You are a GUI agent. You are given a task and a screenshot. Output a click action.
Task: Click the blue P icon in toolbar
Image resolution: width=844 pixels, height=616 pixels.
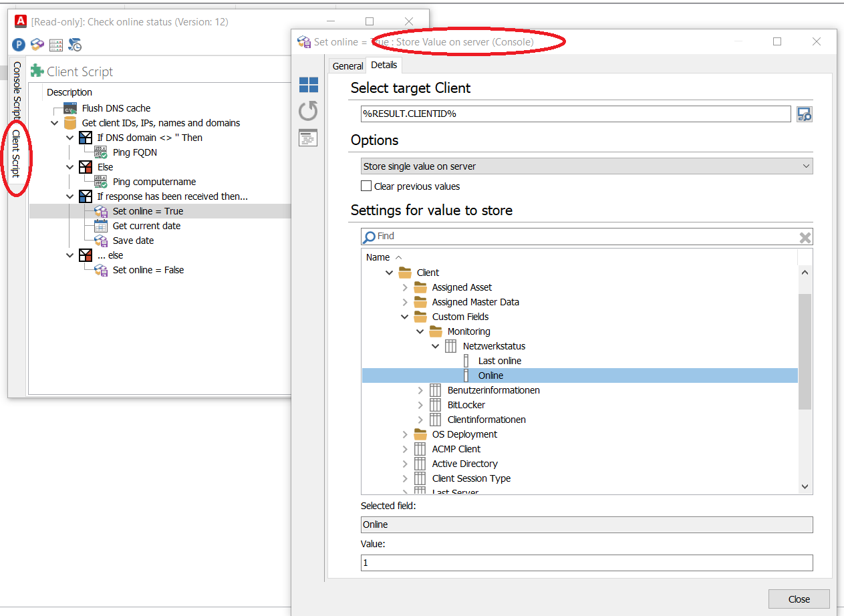[19, 45]
